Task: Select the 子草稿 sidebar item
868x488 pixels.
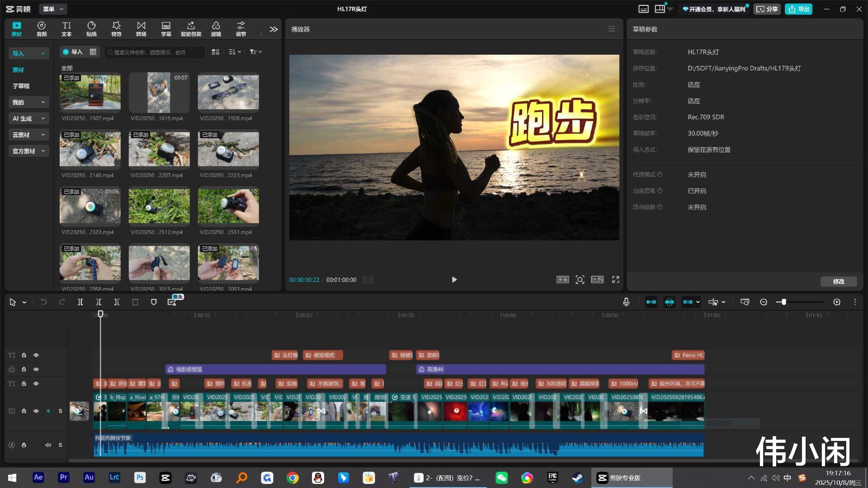Action: 21,86
